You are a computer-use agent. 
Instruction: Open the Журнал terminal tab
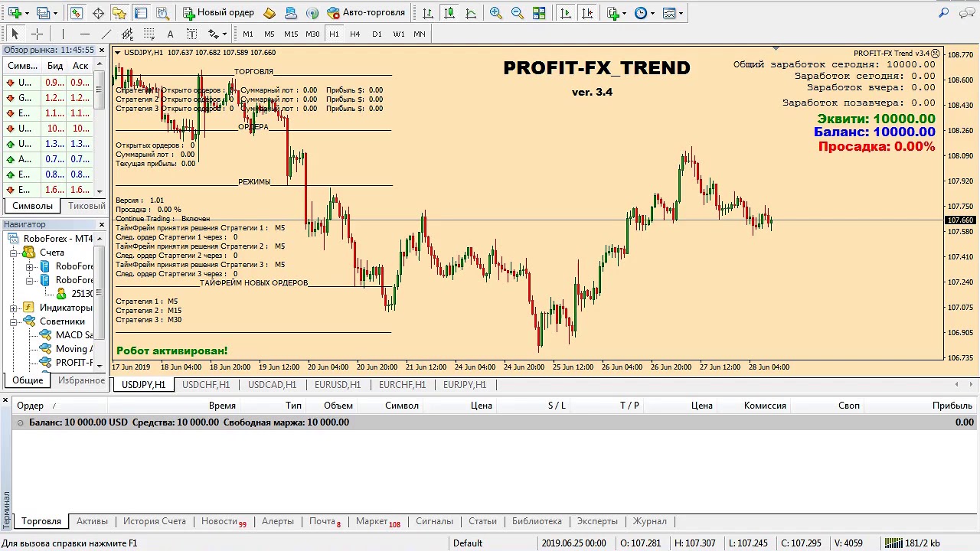point(650,521)
